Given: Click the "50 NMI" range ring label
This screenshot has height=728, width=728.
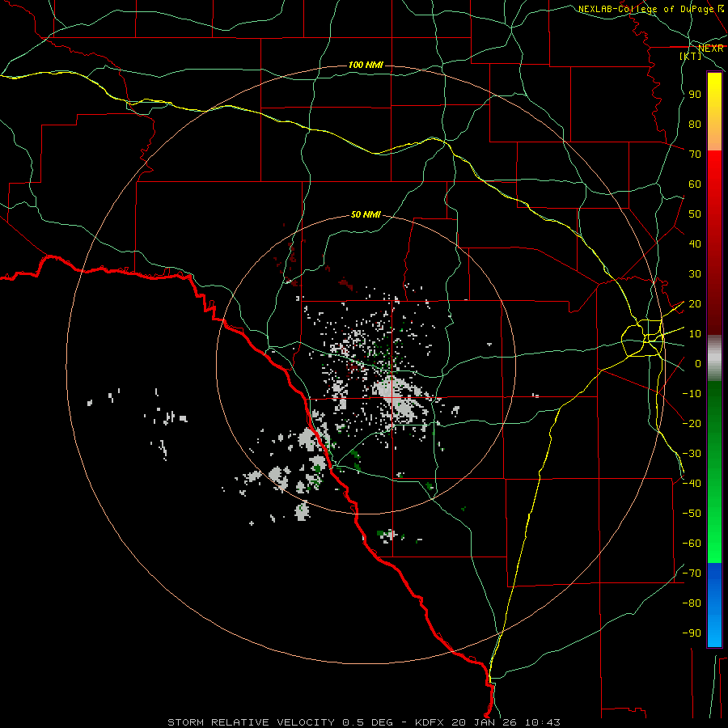Looking at the screenshot, I should pos(366,214).
